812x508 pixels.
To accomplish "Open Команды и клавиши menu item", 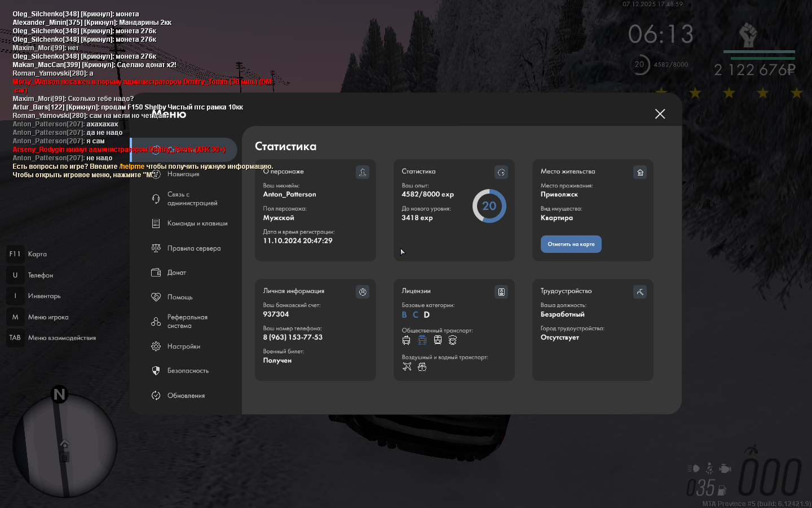I will [197, 224].
